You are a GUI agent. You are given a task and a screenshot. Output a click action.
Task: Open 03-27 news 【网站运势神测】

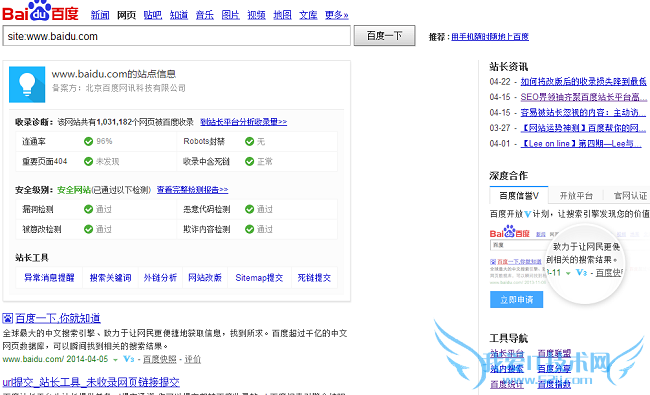point(583,128)
